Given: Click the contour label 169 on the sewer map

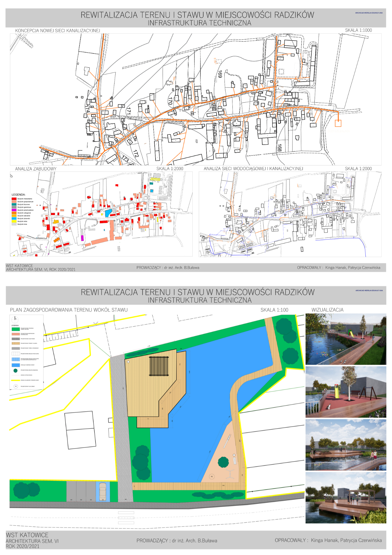Looking at the screenshot, I should pyautogui.click(x=220, y=74).
